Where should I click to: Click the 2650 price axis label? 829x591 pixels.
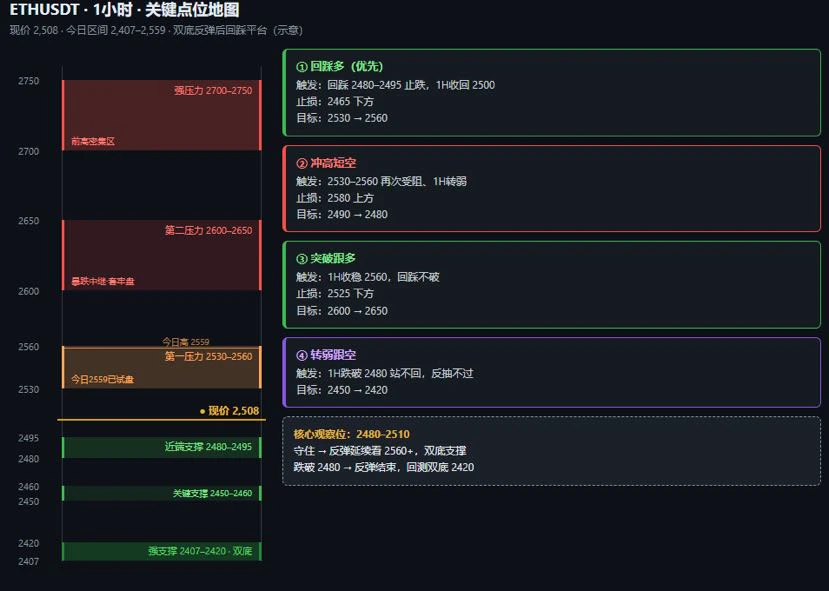coord(29,220)
